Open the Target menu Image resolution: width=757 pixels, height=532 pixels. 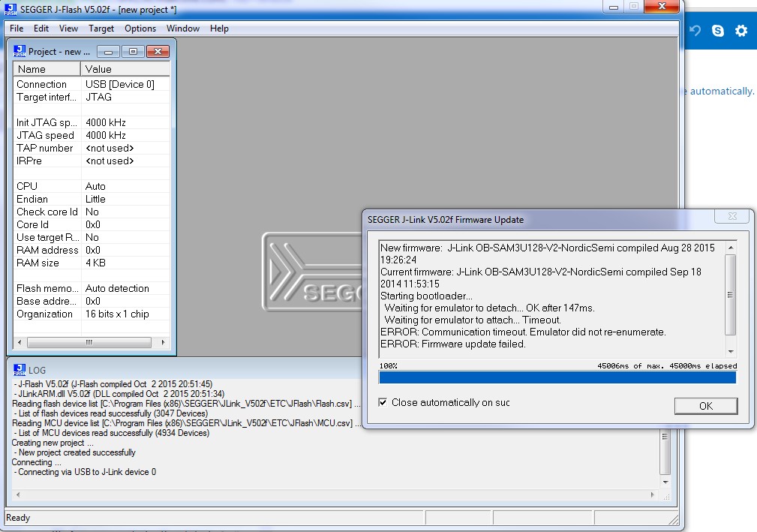coord(101,29)
